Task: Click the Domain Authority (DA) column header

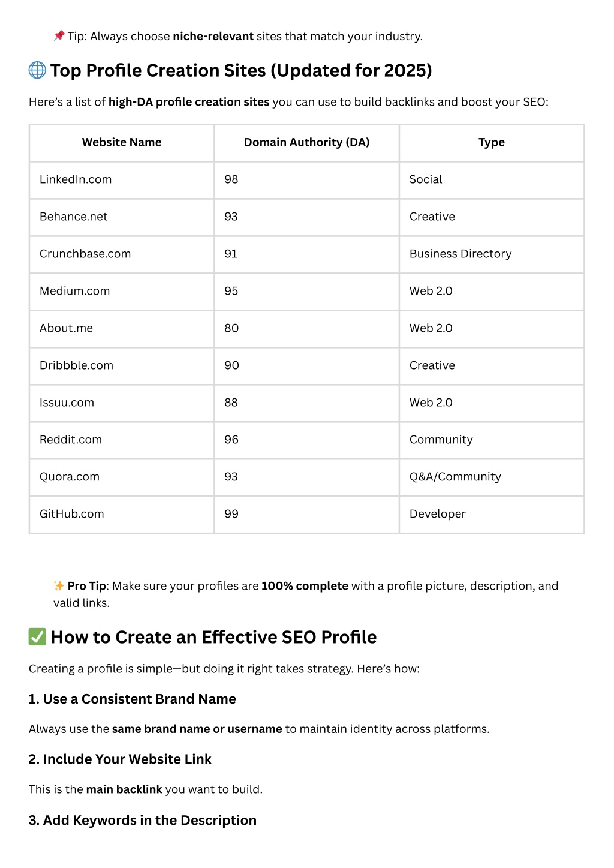Action: coord(306,143)
